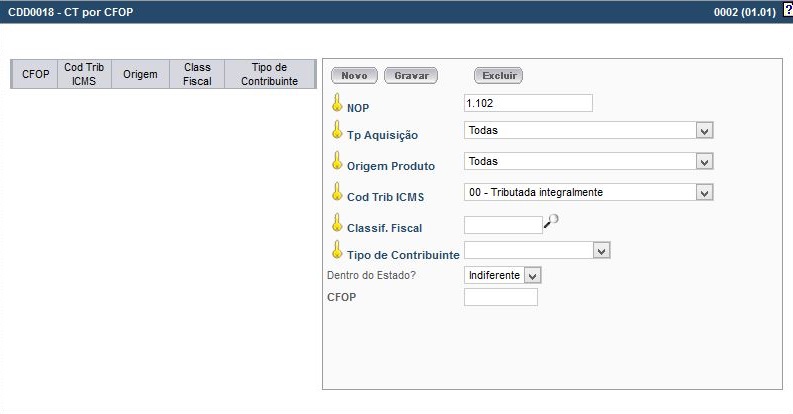The width and height of the screenshot is (793, 414).
Task: Select the Dentro do Estado dropdown
Action: tap(532, 275)
